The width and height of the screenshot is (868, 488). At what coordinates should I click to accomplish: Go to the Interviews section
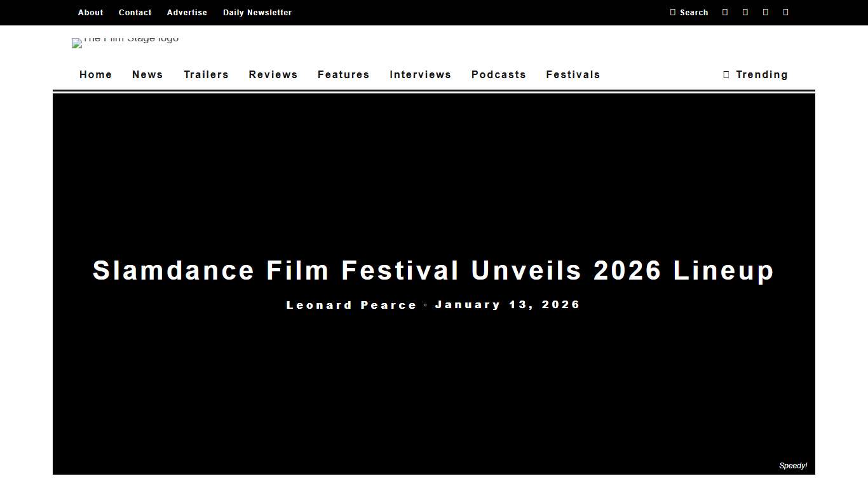pos(420,74)
